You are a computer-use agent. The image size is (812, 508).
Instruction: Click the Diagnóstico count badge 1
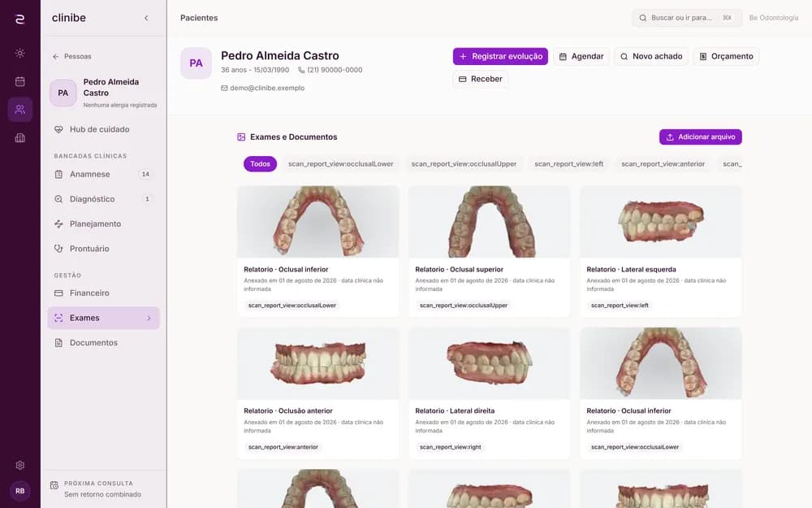pos(147,199)
